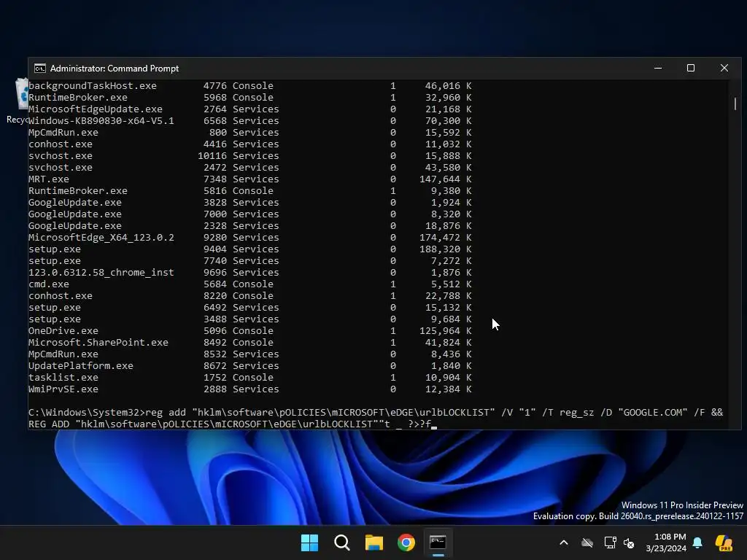This screenshot has width=747, height=560.
Task: Click the WmiPrvSE.exe process name
Action: point(63,389)
